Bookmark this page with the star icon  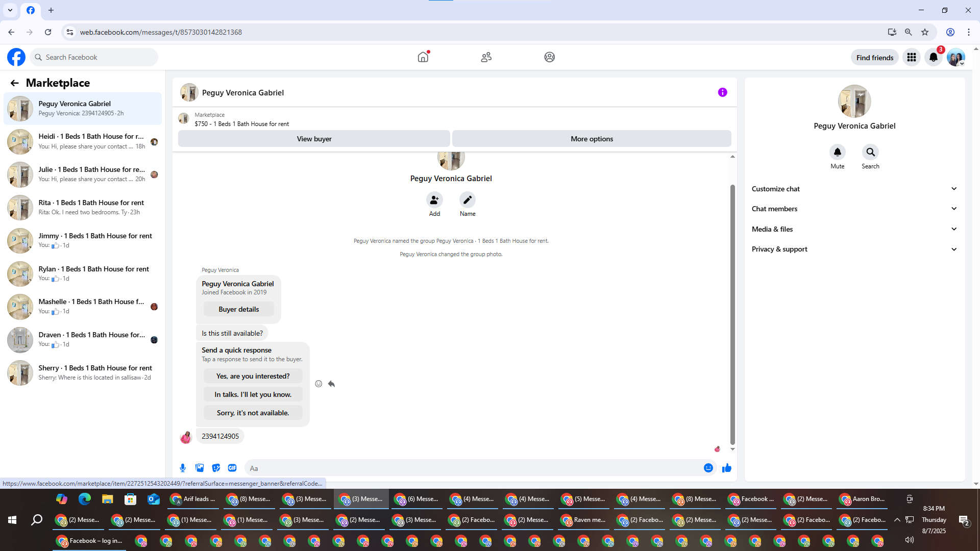925,32
